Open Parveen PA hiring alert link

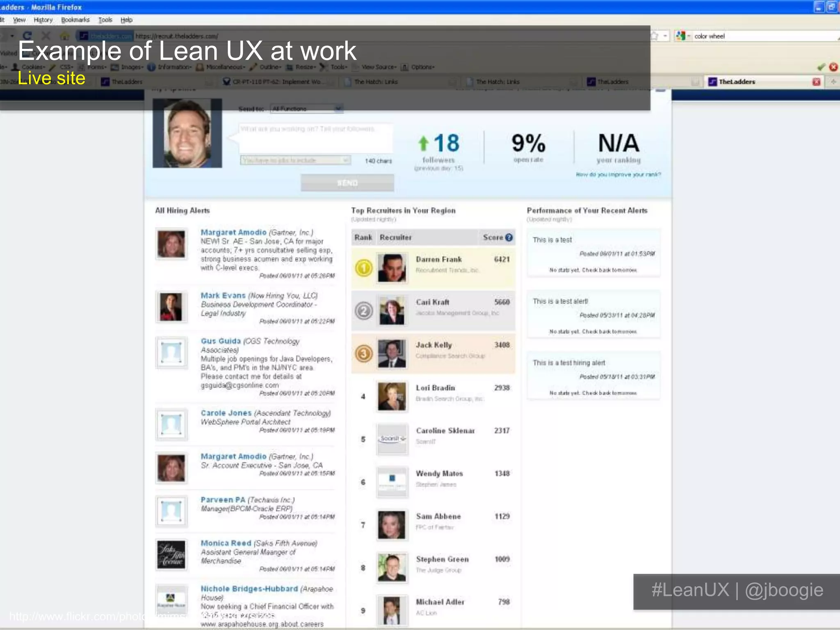pos(223,500)
